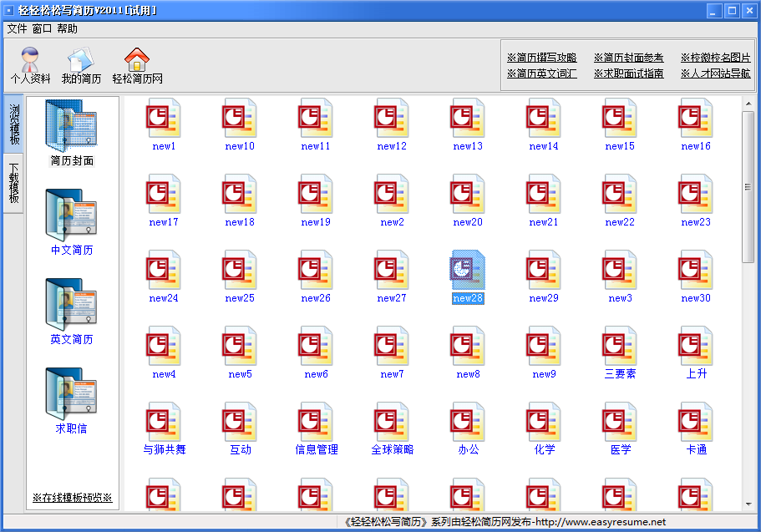Click the 在线模板预览 link
Image resolution: width=761 pixels, height=532 pixels.
click(x=72, y=498)
